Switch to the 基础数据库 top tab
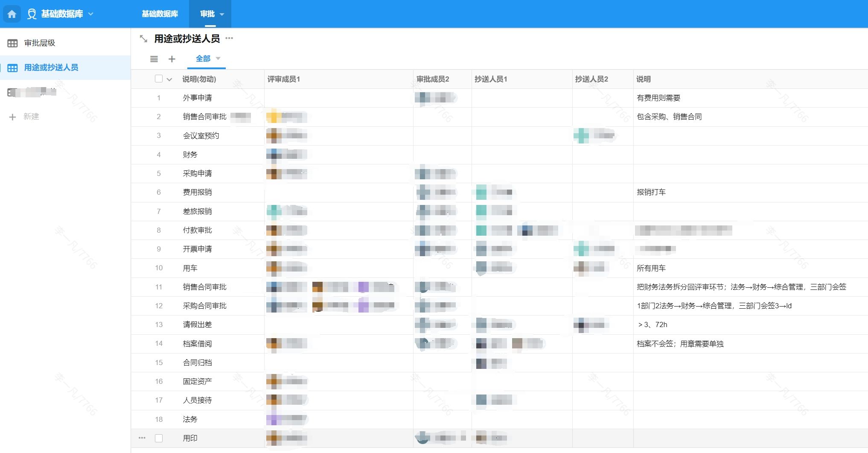868x453 pixels. click(x=160, y=14)
